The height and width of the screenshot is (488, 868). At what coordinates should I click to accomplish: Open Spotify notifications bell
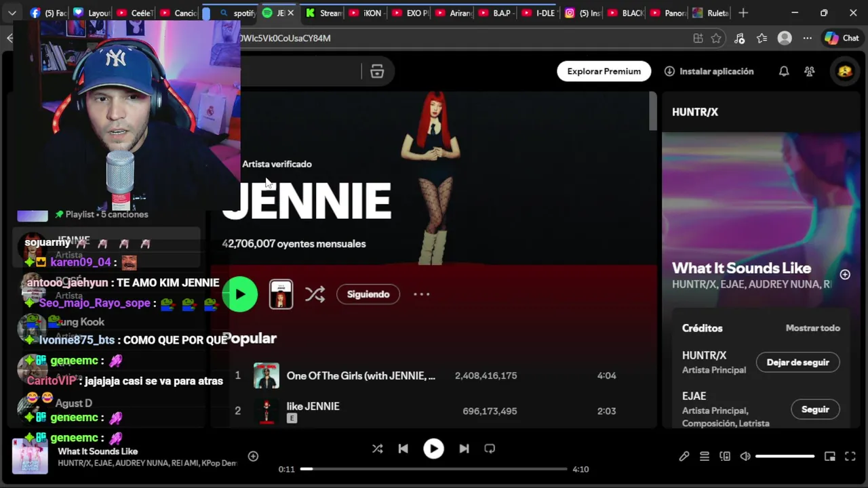click(784, 71)
